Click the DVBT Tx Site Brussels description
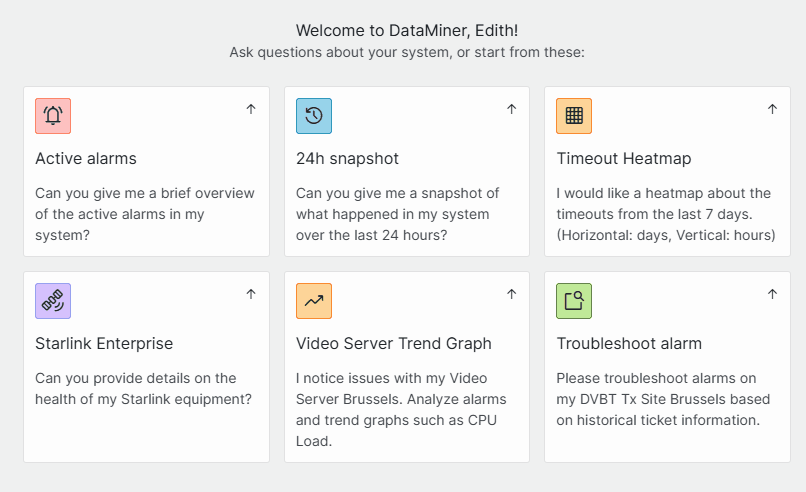The width and height of the screenshot is (806, 492). click(x=661, y=399)
